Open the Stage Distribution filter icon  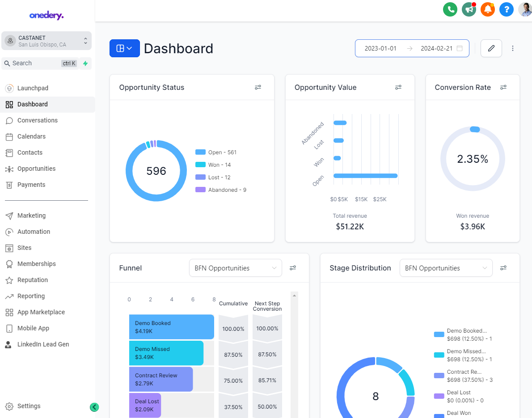[503, 267]
